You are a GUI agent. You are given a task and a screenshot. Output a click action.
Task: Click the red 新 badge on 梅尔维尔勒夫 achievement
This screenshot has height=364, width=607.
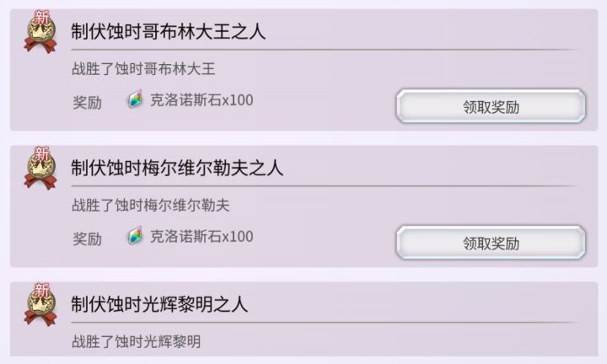pyautogui.click(x=40, y=156)
